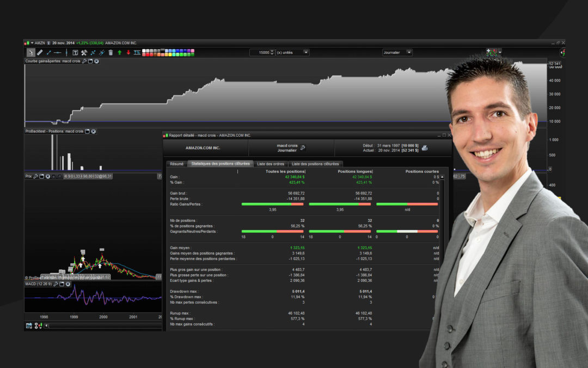Open the Résumé tab of the report
Viewport: 588px width, 368px height.
pyautogui.click(x=176, y=164)
